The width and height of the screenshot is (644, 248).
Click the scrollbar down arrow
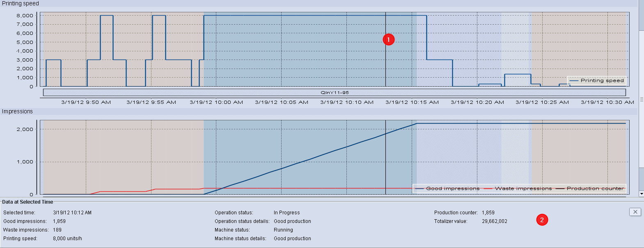(x=641, y=193)
